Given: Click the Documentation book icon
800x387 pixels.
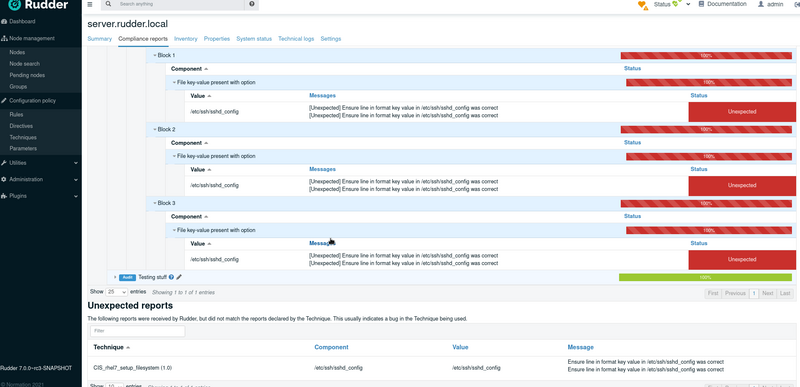Looking at the screenshot, I should pos(702,4).
